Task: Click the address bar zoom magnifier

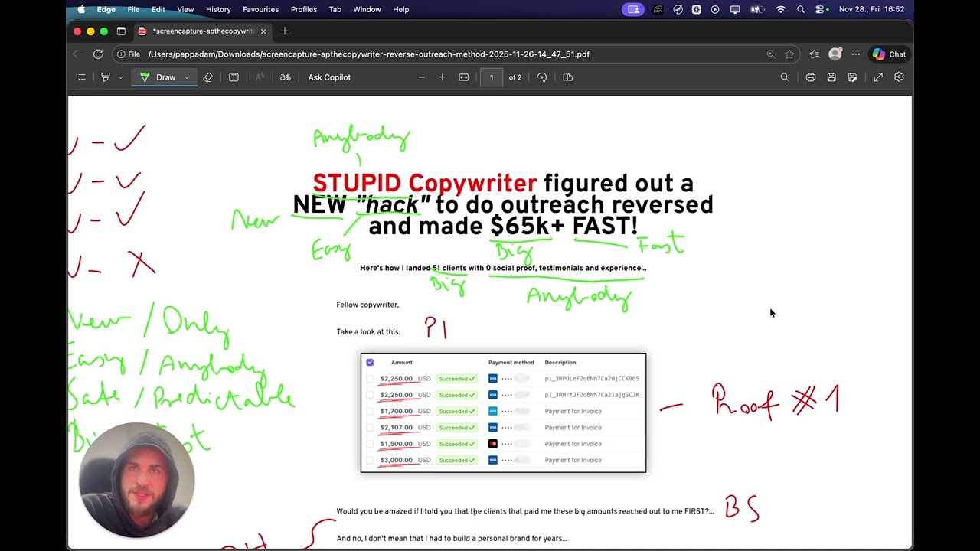Action: coord(770,54)
